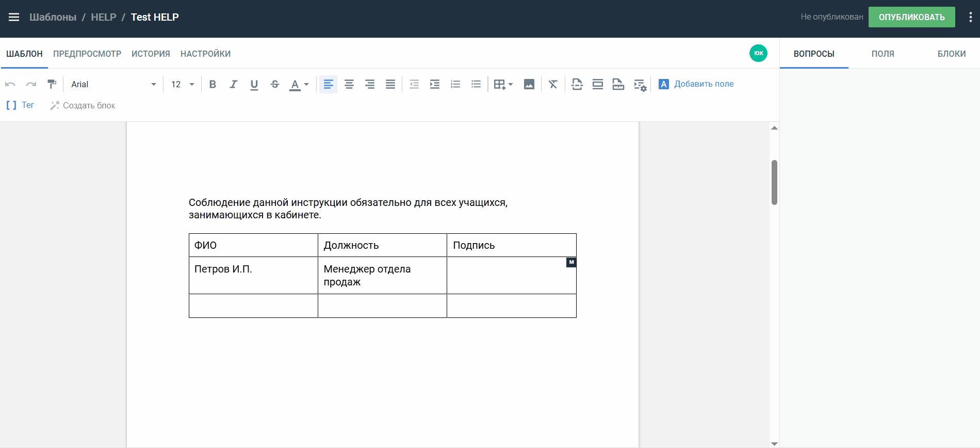Image resolution: width=980 pixels, height=448 pixels.
Task: Open the Arial font family dropdown
Action: coord(113,84)
